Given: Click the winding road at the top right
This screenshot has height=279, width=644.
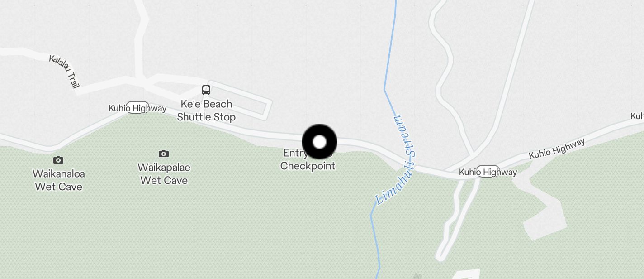Looking at the screenshot, I should (x=445, y=72).
